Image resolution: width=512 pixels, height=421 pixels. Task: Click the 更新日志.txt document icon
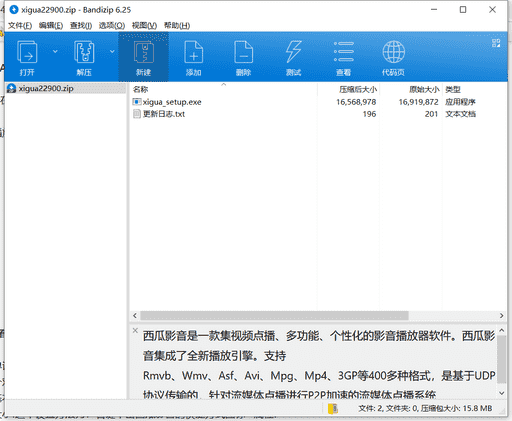tap(137, 114)
